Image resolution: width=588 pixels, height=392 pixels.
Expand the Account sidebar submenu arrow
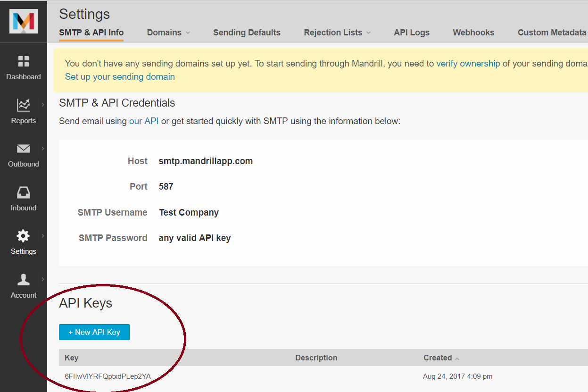click(42, 279)
